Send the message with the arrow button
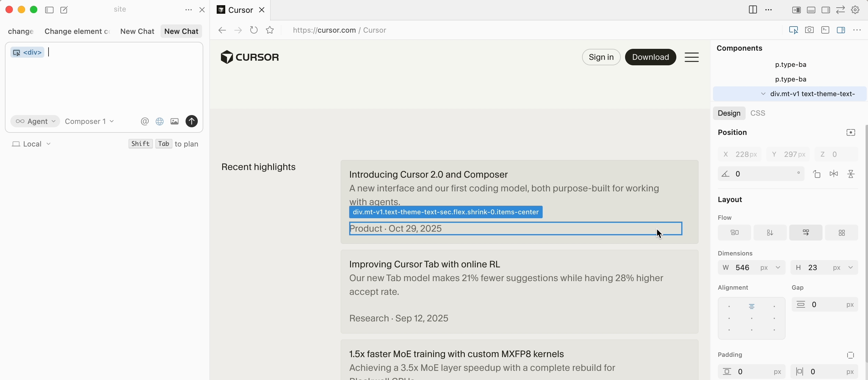Screen dimensions: 868x380 click(191, 121)
